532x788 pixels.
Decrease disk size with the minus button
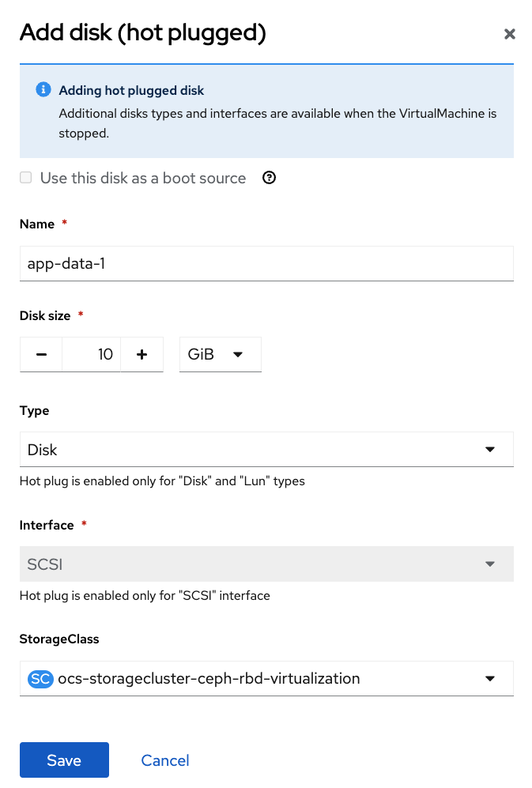(42, 355)
